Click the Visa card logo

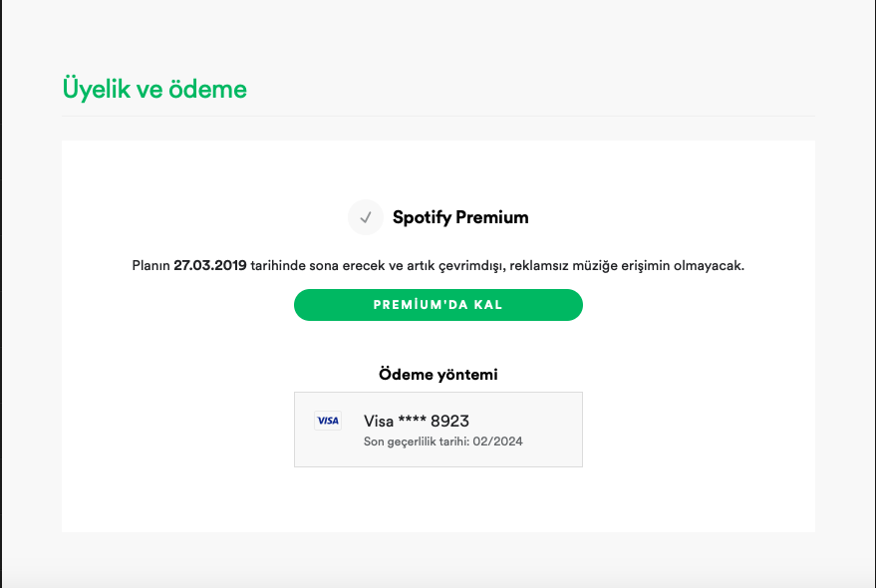(327, 421)
